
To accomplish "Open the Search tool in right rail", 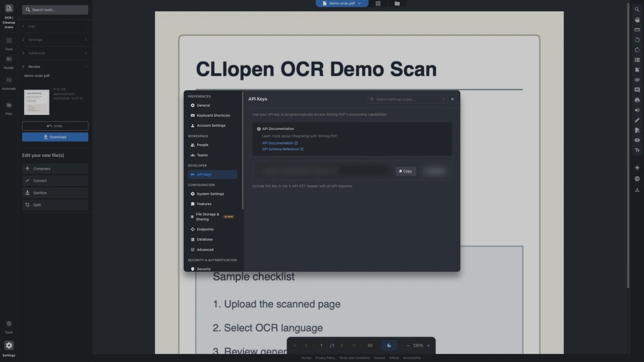I will pos(637,9).
